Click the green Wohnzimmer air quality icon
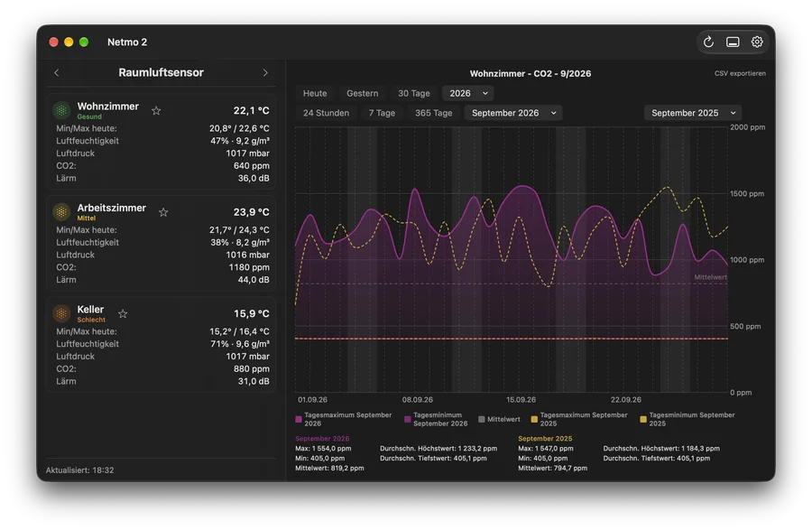812x530 pixels. [61, 110]
